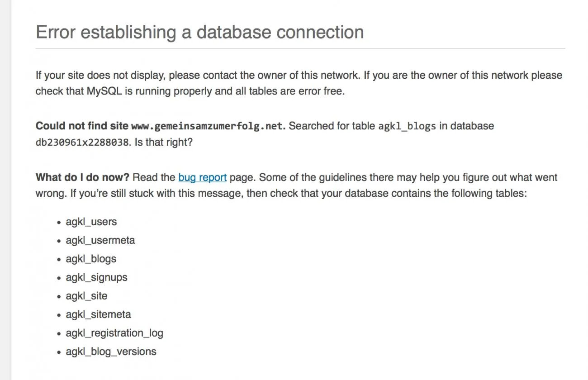Click the gray left page margin
Image resolution: width=588 pixels, height=380 pixels.
5,190
